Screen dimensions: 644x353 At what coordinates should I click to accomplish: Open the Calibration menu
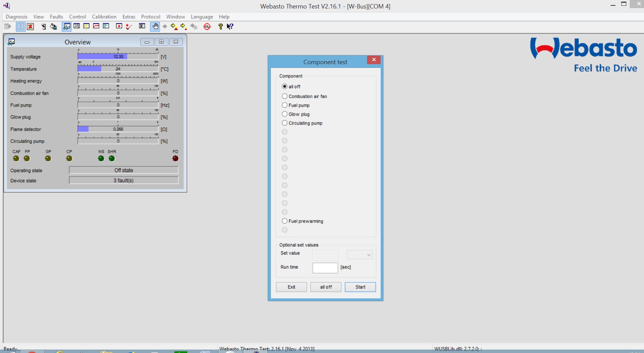click(104, 17)
